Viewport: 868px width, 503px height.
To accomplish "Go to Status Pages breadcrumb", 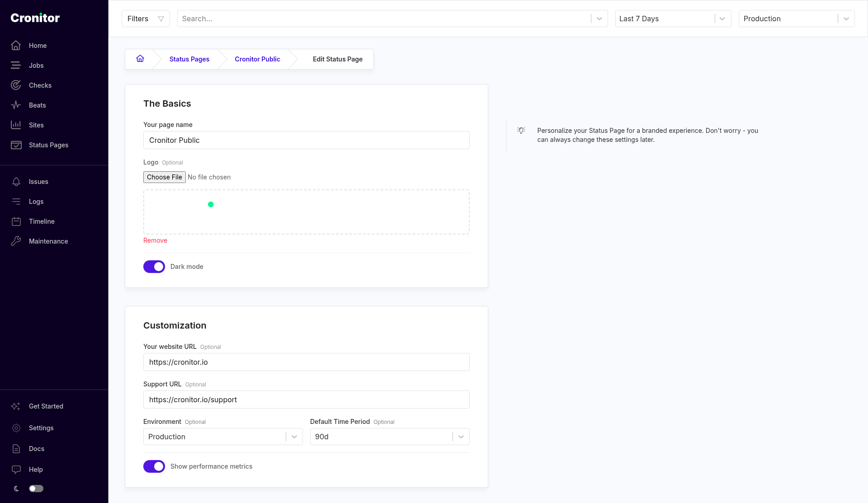I will click(189, 59).
